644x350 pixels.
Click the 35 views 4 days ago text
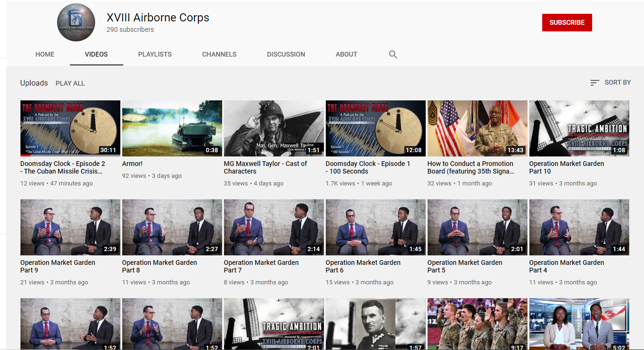point(254,184)
